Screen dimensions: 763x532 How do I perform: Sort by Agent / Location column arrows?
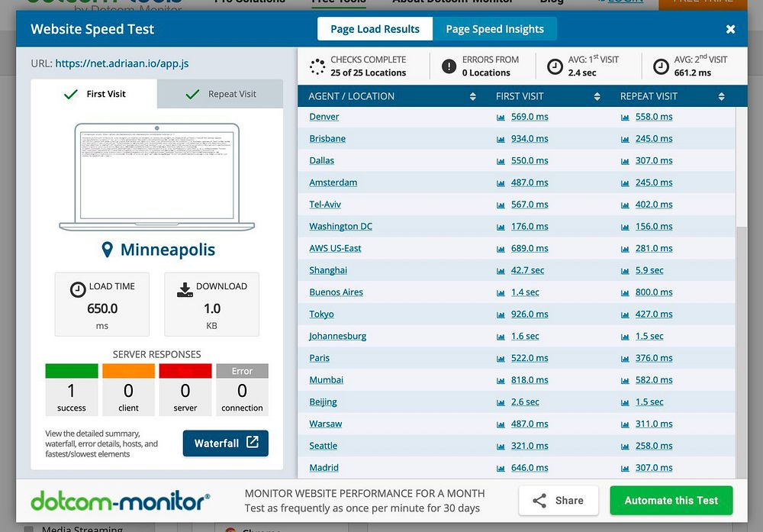(x=472, y=96)
